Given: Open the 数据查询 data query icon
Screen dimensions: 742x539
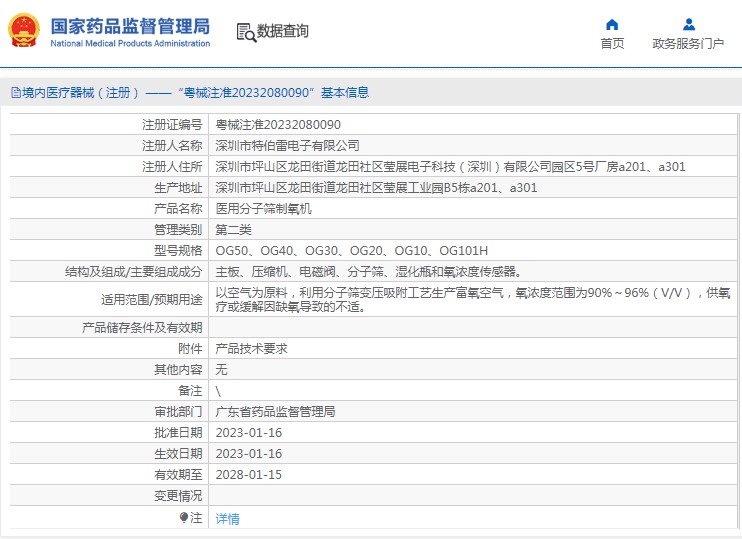Looking at the screenshot, I should pos(246,32).
